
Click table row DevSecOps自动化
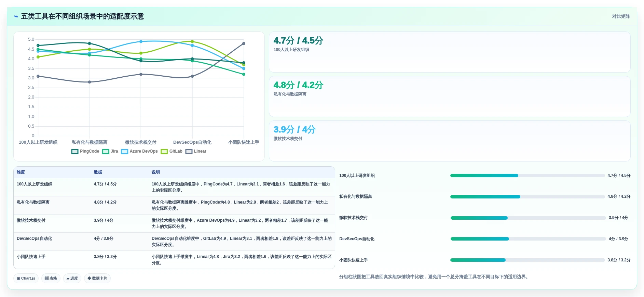coord(174,242)
